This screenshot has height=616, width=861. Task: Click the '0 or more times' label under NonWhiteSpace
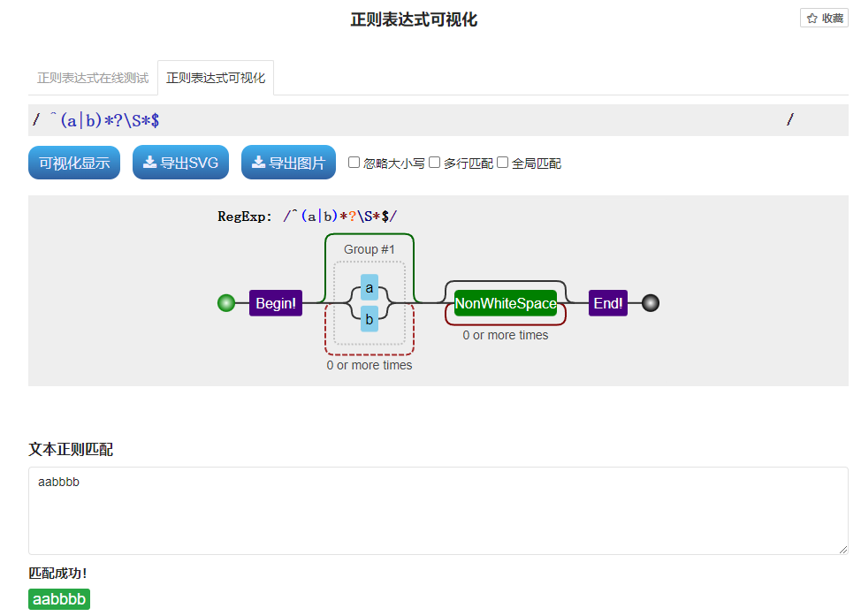(x=505, y=336)
